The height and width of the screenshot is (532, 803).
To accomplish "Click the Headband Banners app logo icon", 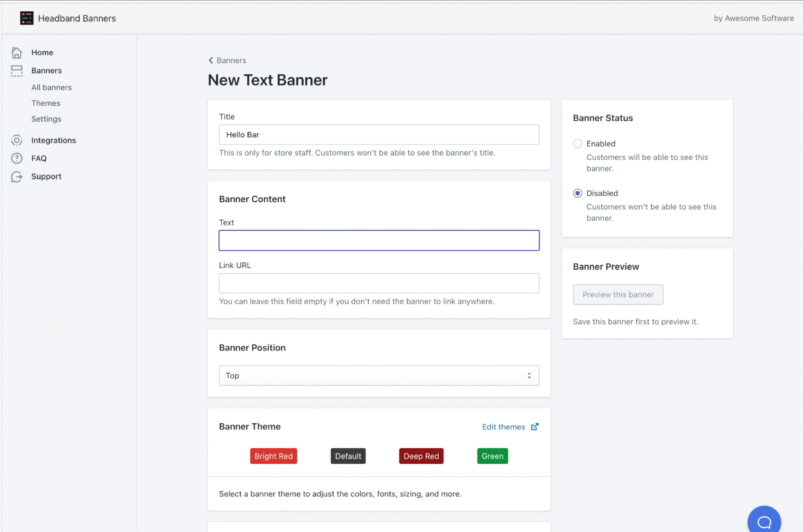I will tap(27, 18).
